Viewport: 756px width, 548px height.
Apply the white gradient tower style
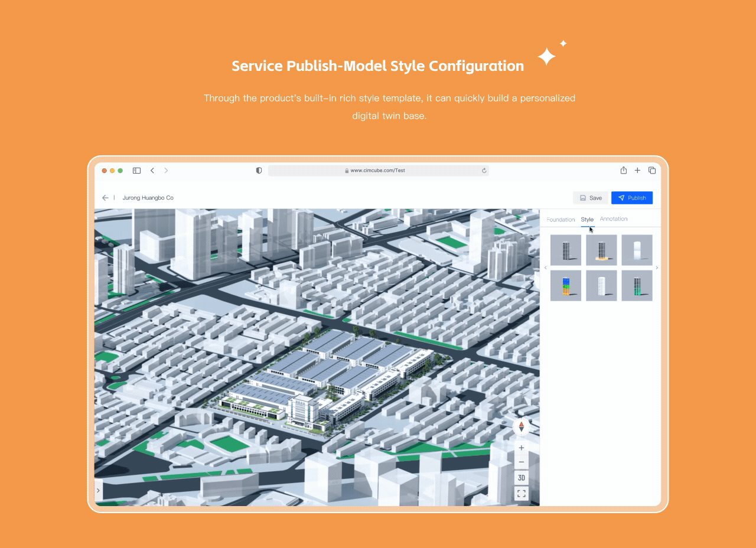637,250
